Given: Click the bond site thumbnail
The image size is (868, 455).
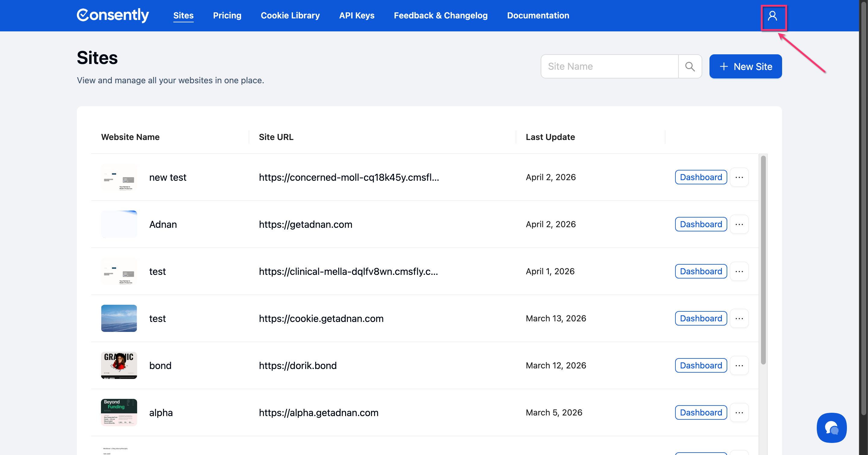Looking at the screenshot, I should (x=119, y=365).
